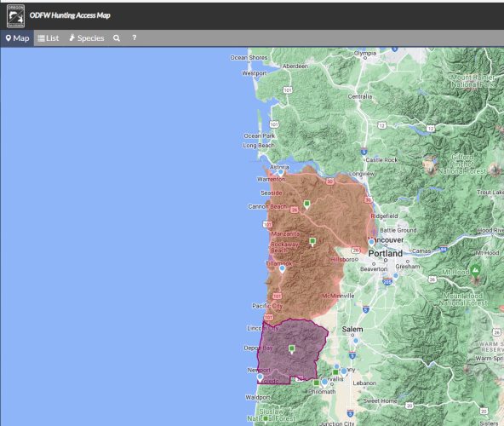Select the blue marker near Vancouver
The width and height of the screenshot is (504, 426).
(x=371, y=242)
